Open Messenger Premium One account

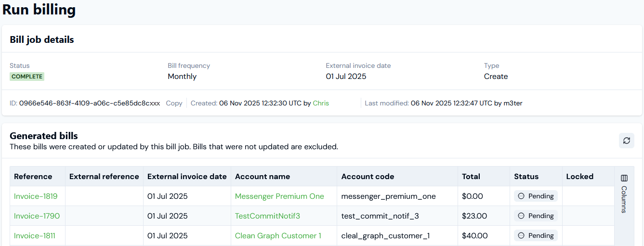click(x=279, y=196)
